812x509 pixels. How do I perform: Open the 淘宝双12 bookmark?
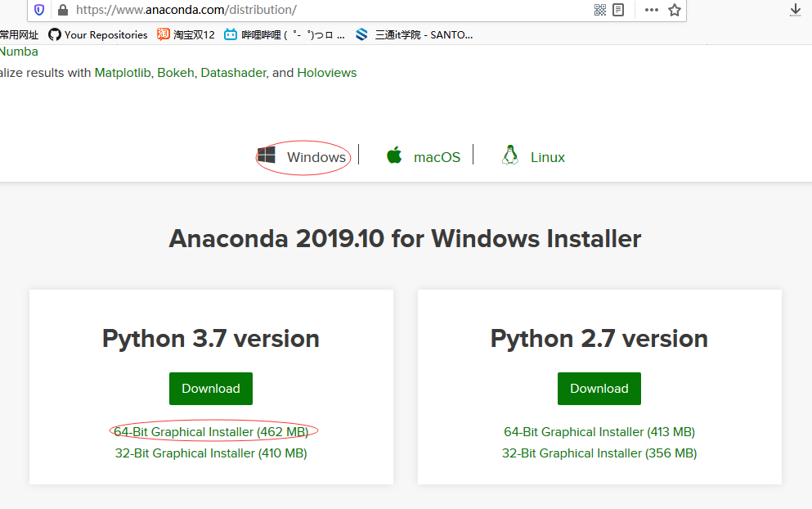[186, 34]
